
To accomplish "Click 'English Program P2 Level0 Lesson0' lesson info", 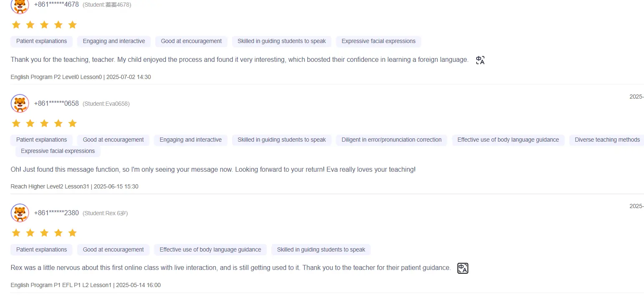I will point(56,77).
